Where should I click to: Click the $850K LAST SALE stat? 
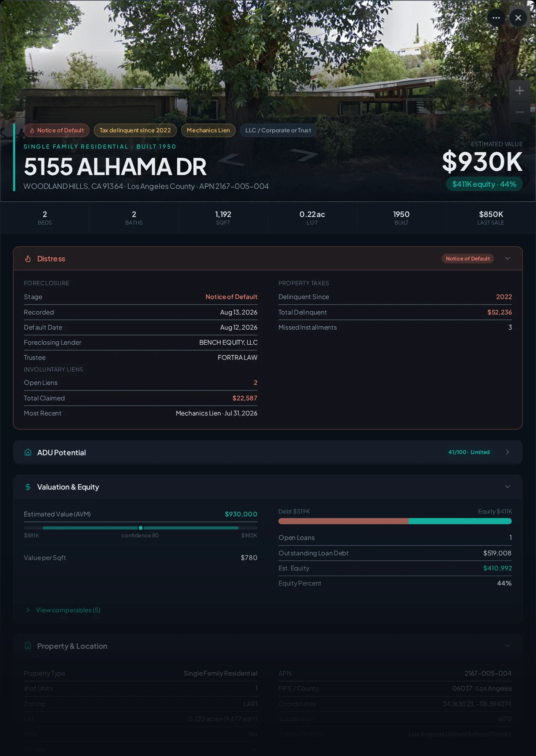click(491, 218)
